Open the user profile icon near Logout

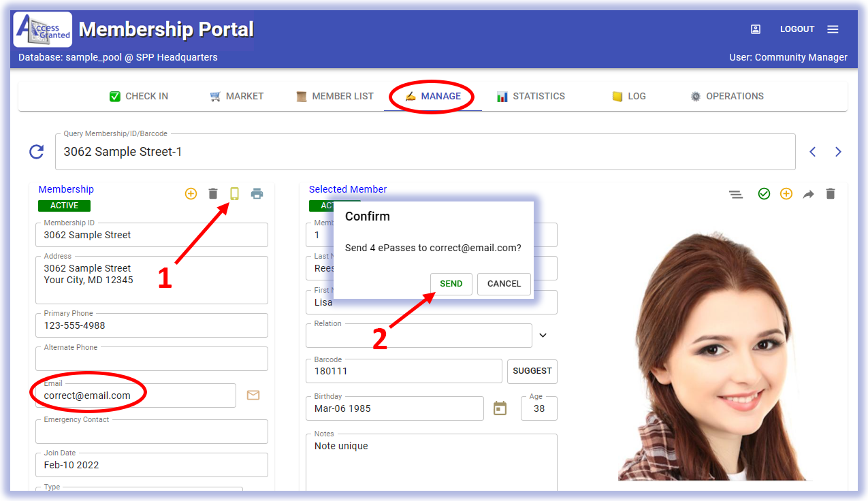756,29
